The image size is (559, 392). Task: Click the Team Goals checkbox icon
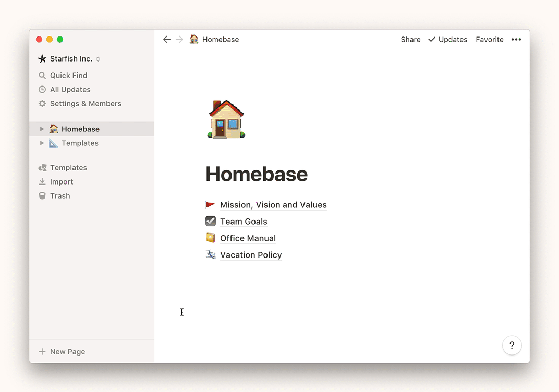(x=211, y=221)
